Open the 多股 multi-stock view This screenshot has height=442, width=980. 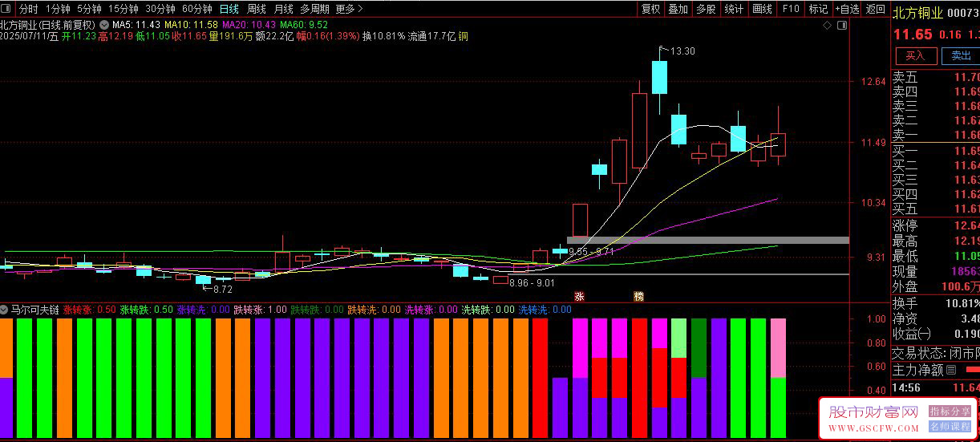point(706,9)
